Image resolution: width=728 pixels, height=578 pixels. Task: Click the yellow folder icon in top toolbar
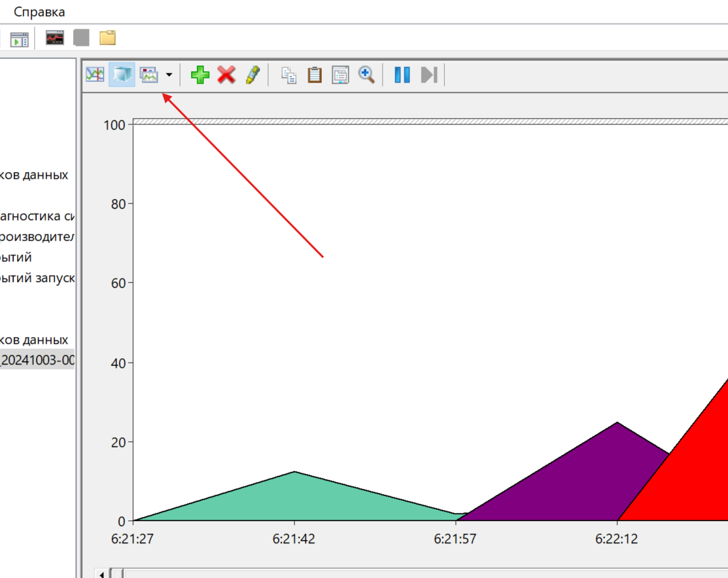tap(107, 38)
